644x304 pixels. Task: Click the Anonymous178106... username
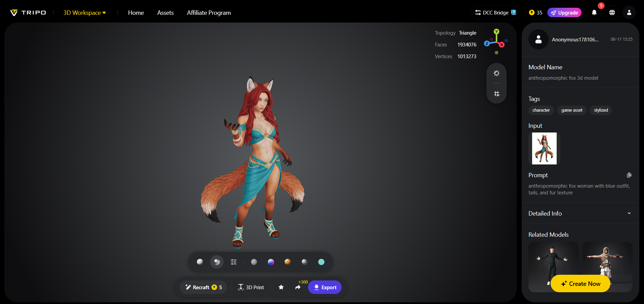(575, 40)
